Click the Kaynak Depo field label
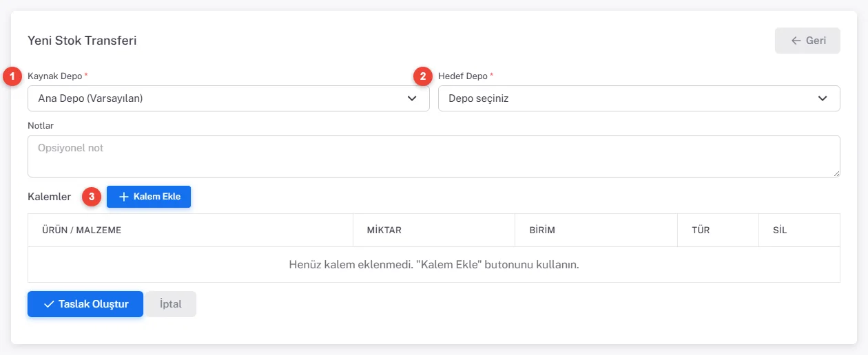 click(58, 76)
